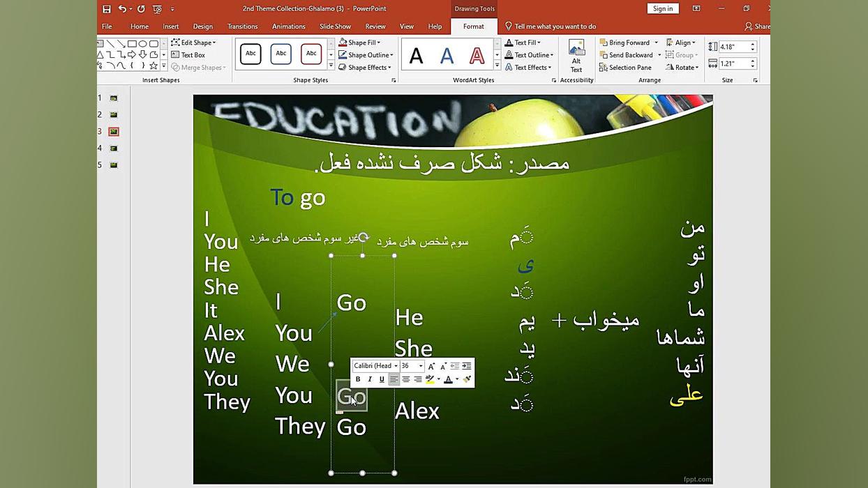Screen dimensions: 868x488
Task: Toggle Align Right in the mini toolbar
Action: point(417,379)
